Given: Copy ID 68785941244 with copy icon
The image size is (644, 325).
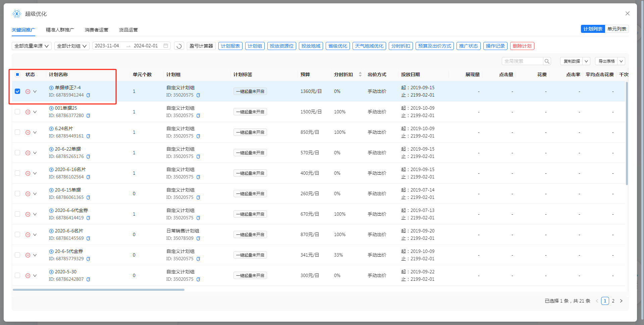Looking at the screenshot, I should click(88, 95).
